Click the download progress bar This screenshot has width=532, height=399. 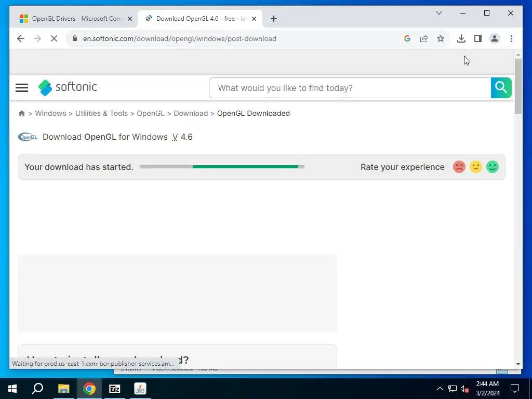[222, 167]
